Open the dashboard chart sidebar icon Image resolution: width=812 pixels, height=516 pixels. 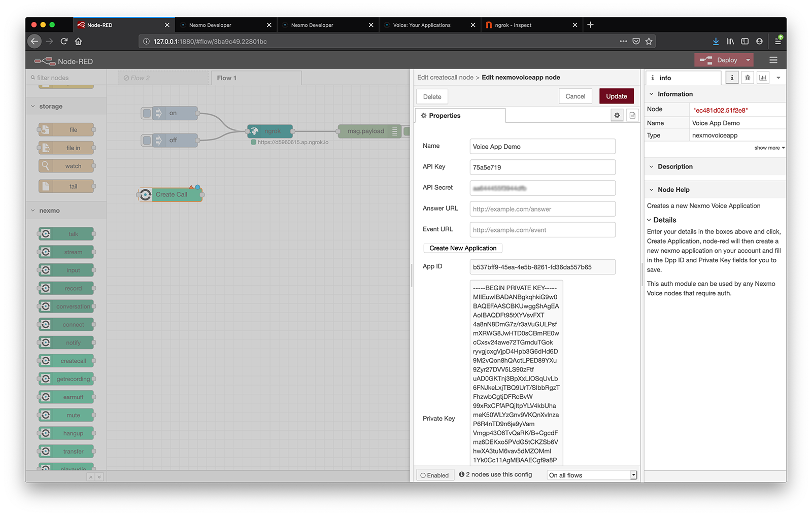[x=763, y=78]
